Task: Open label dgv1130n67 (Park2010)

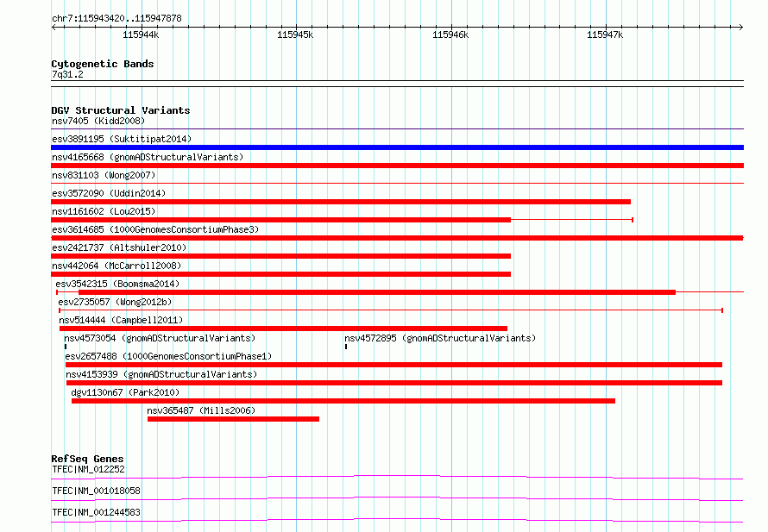Action: pos(125,392)
